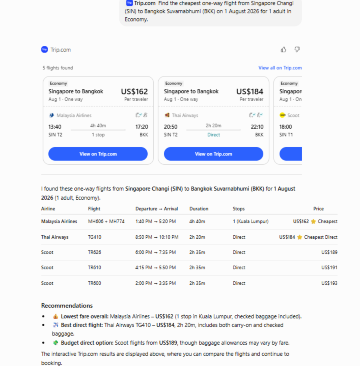Click the 18:00 departure time in the Scoot card
360x366 pixels.
286,127
